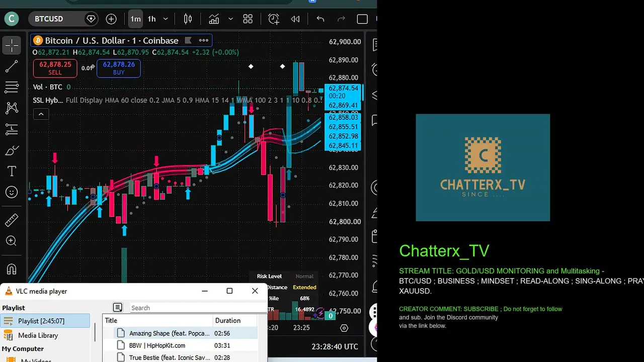
Task: Open the Indicators dialog
Action: tap(214, 19)
